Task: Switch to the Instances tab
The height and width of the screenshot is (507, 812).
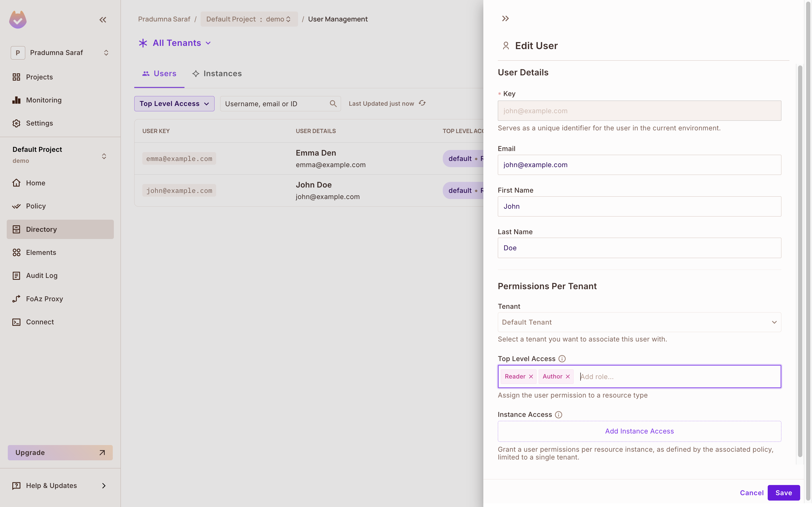Action: 217,74
